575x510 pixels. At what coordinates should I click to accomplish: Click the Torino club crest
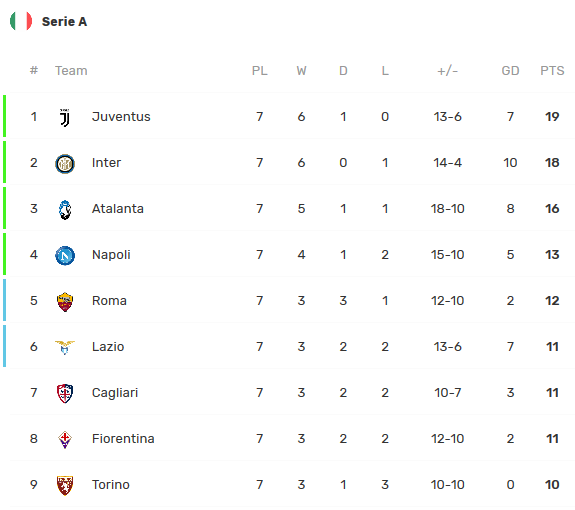pos(65,485)
